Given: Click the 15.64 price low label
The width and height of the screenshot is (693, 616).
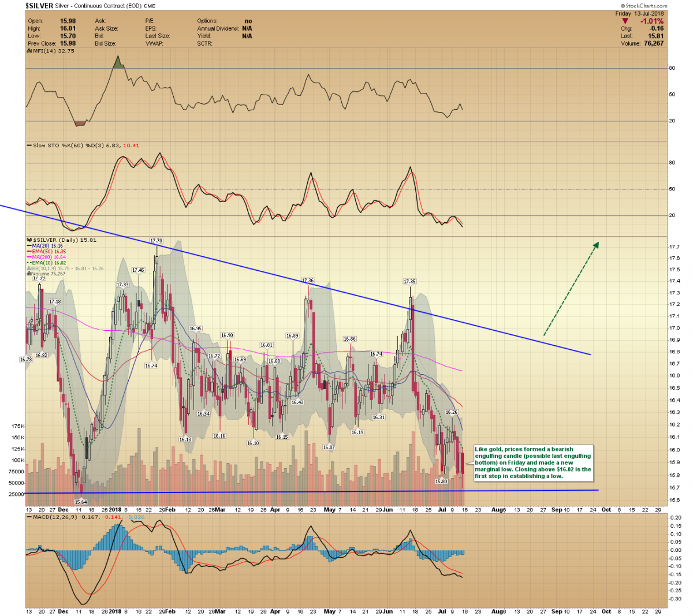Looking at the screenshot, I should click(81, 502).
